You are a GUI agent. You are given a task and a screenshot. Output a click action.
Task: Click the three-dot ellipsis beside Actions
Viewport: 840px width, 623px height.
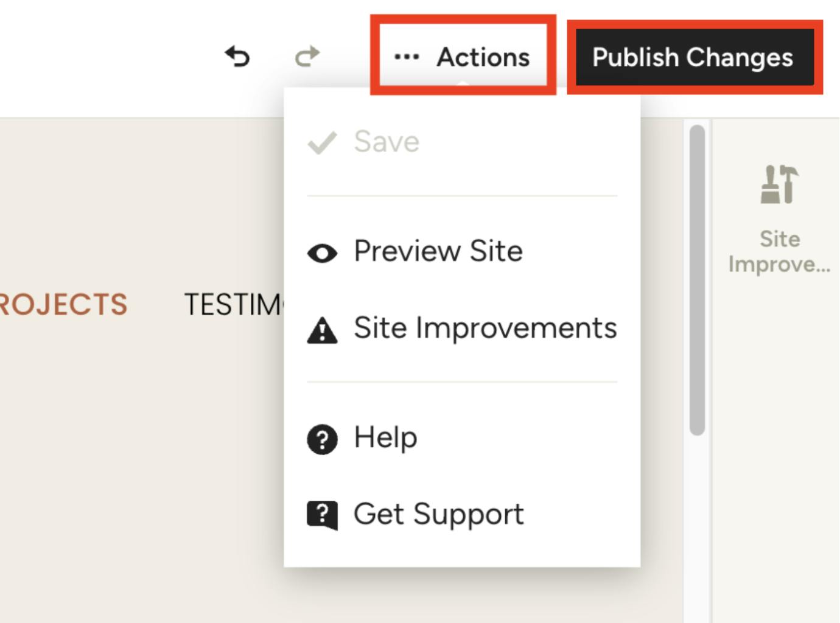click(407, 57)
